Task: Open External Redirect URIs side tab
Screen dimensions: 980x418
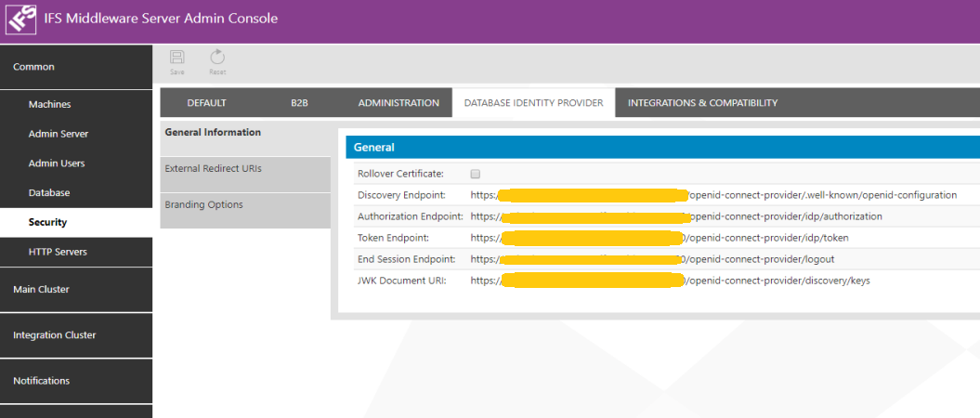Action: coord(245,175)
